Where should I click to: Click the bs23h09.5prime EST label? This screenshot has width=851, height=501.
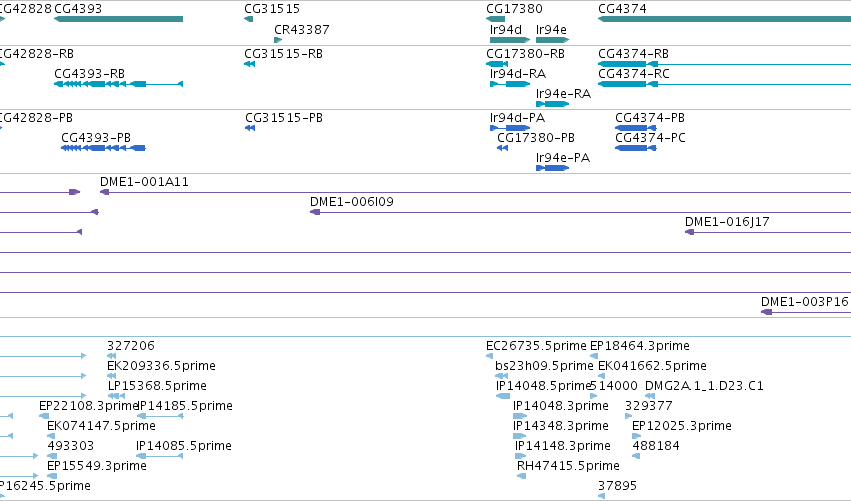[x=544, y=366]
